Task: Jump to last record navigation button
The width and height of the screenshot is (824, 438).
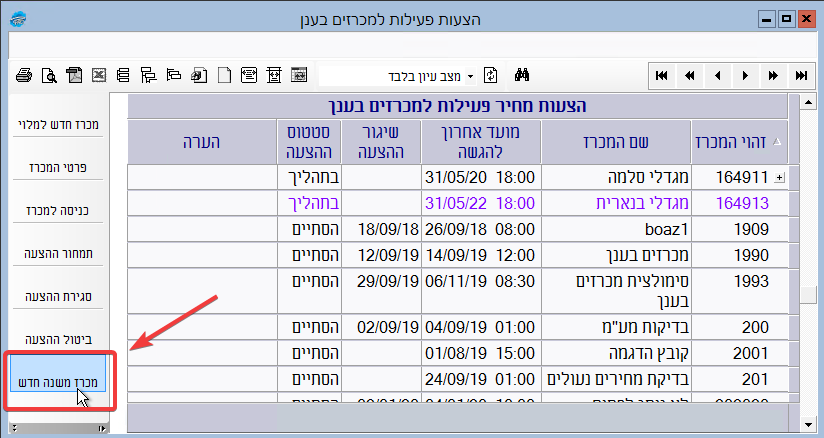Action: tap(800, 75)
